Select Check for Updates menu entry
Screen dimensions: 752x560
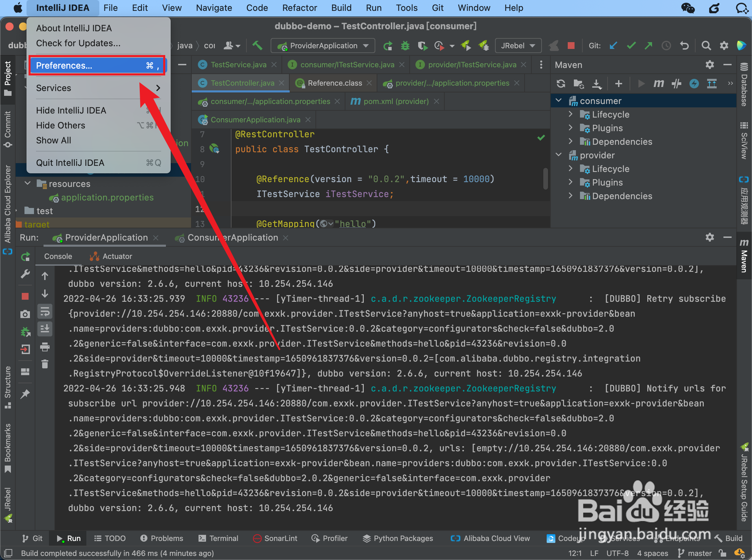tap(78, 43)
